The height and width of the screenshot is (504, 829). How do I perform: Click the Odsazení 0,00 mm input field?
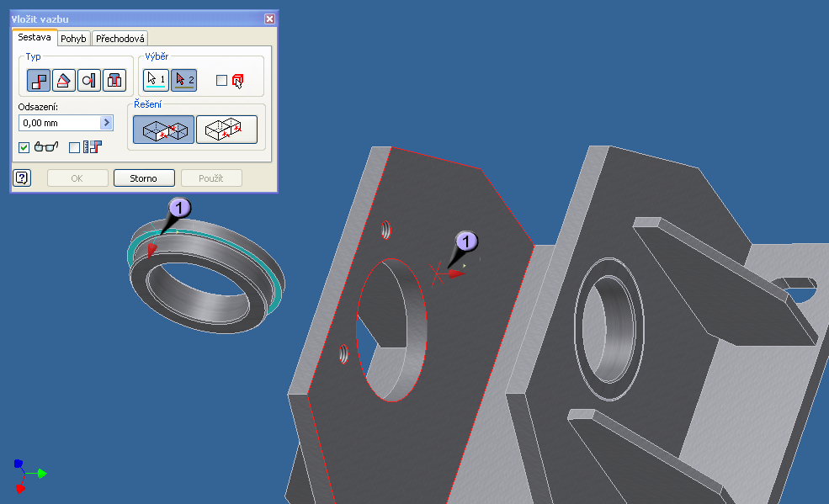(58, 123)
